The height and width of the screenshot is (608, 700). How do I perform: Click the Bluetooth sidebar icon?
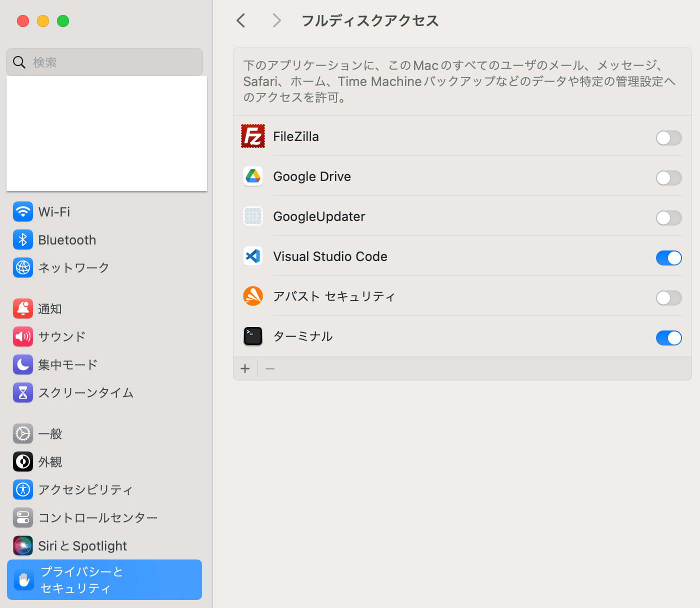pos(23,240)
